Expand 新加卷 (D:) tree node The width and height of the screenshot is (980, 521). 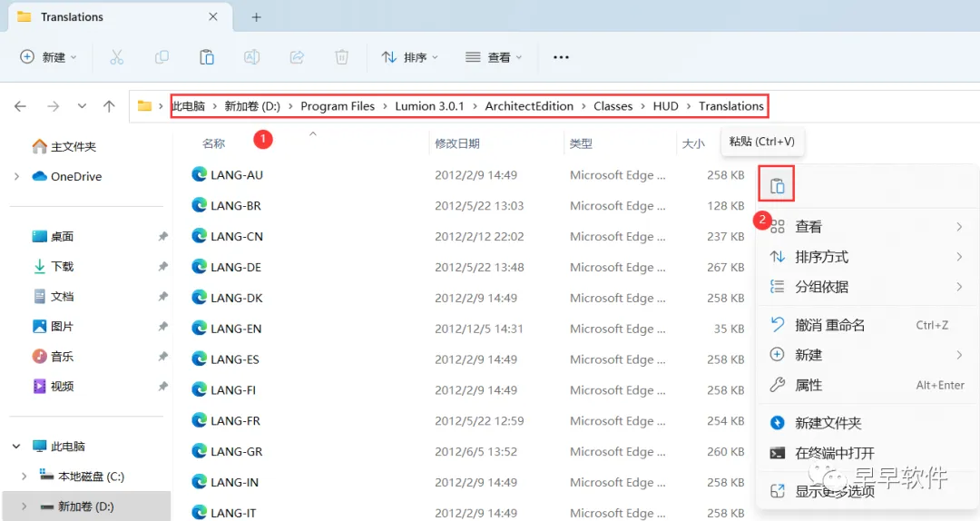tap(24, 506)
